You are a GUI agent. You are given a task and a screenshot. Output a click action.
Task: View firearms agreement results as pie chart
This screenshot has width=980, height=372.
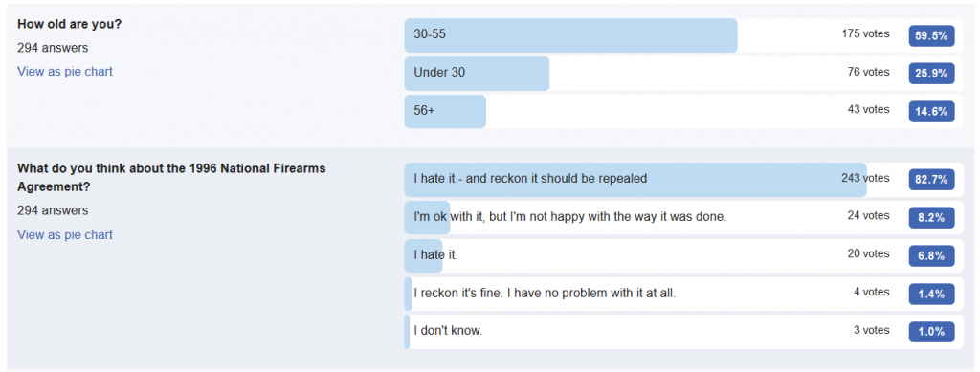point(65,234)
